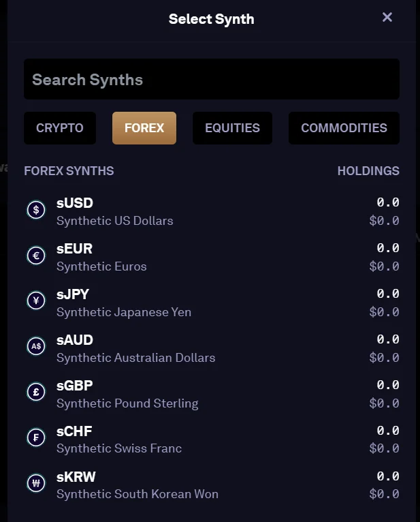Pick Synthetic Japanese Yen row text
The width and height of the screenshot is (420, 522).
point(124,312)
